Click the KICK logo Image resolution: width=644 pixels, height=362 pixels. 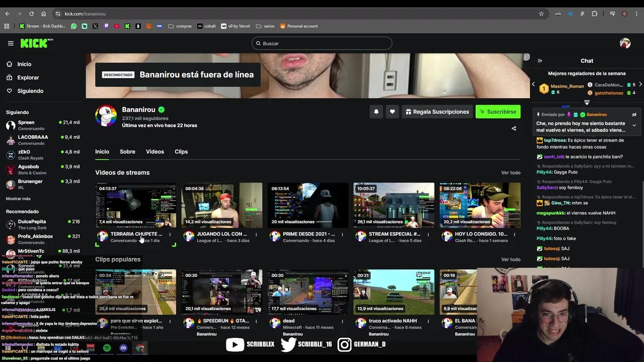point(36,43)
